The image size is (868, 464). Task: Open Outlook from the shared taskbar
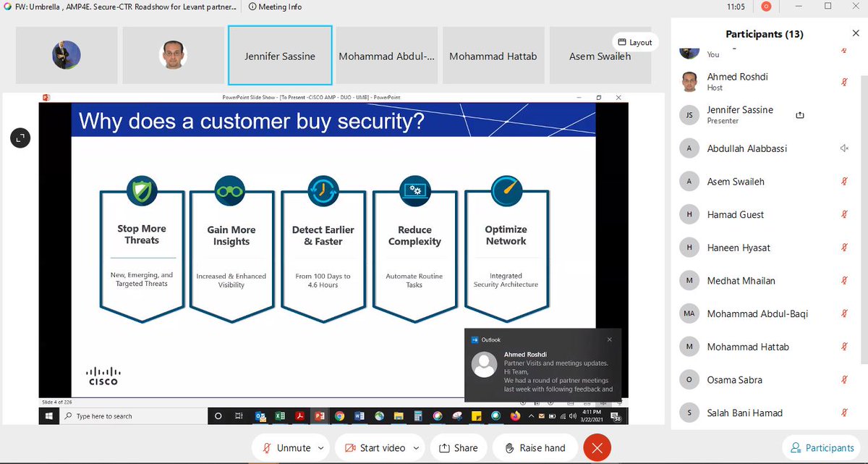click(260, 416)
